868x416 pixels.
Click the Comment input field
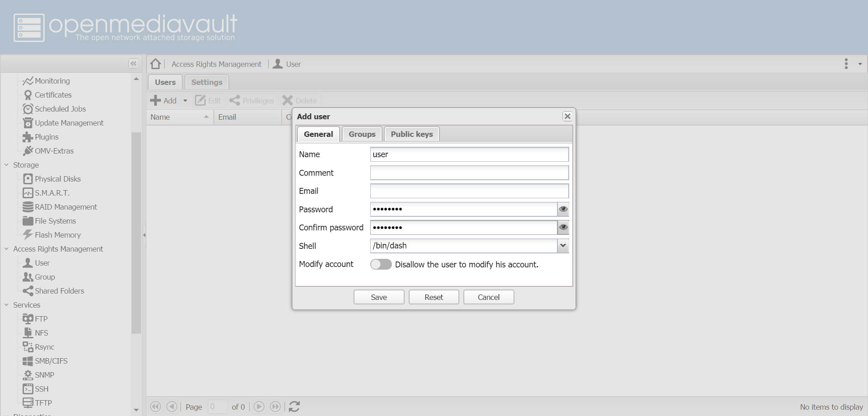point(469,173)
